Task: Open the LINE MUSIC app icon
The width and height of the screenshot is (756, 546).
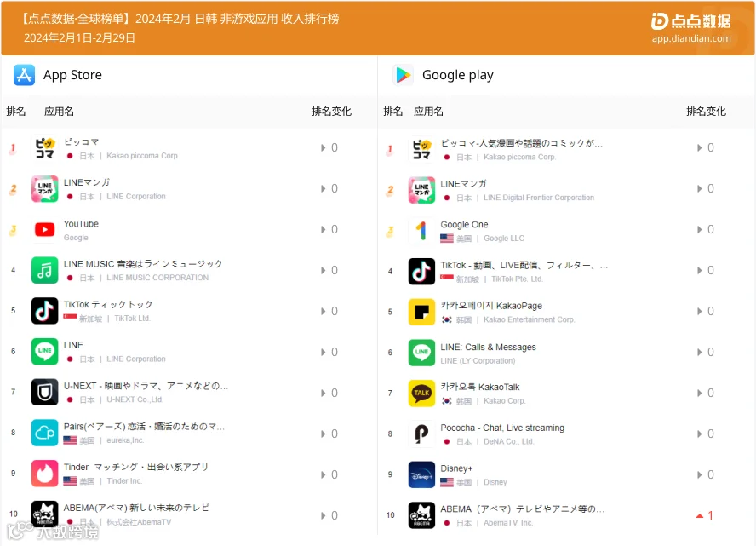Action: [x=45, y=270]
